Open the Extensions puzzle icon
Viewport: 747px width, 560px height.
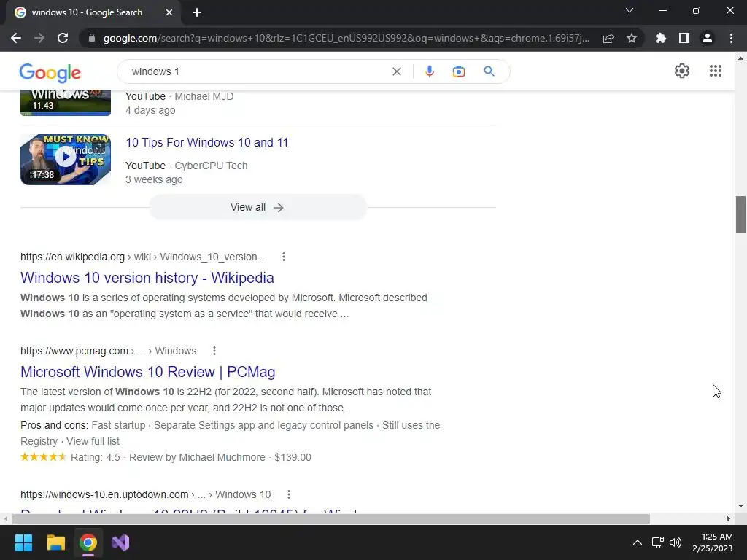pos(661,38)
